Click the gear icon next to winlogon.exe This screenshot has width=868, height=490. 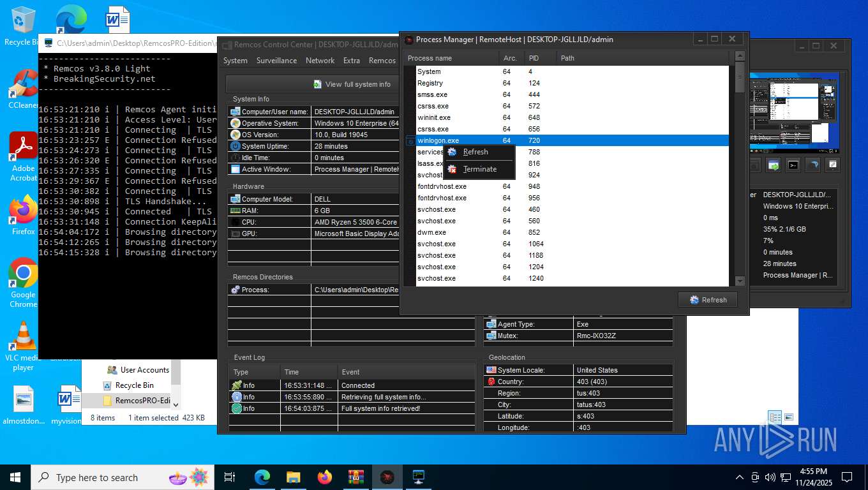point(410,141)
